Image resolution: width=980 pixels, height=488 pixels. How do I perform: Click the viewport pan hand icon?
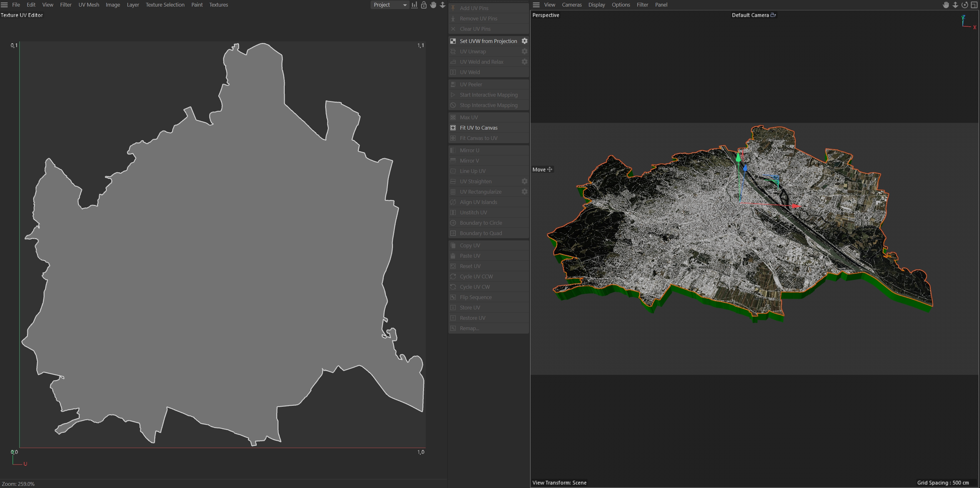pyautogui.click(x=946, y=5)
